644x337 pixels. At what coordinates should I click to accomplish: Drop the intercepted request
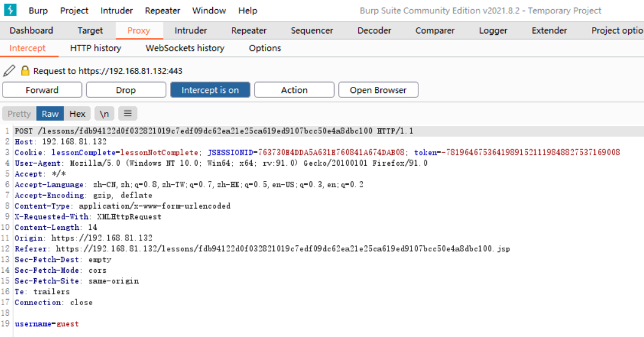coord(126,90)
